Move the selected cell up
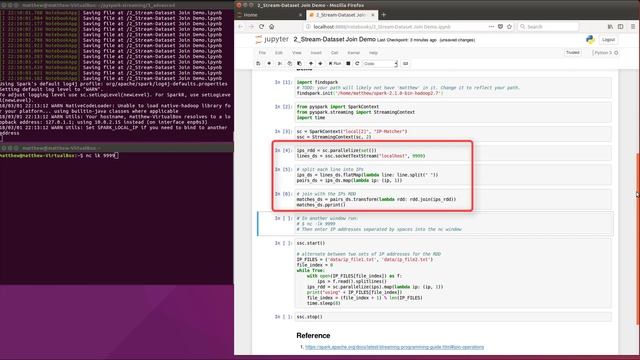This screenshot has width=640, height=360. [311, 64]
